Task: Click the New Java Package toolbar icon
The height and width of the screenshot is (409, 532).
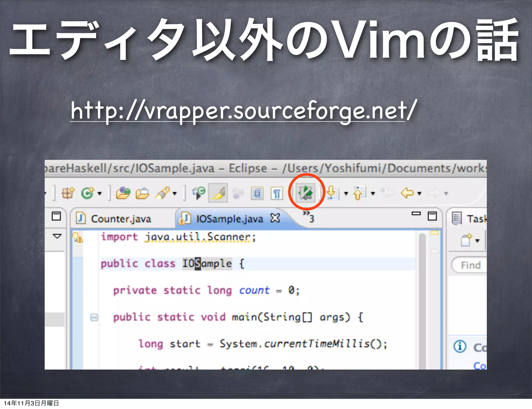Action: click(x=68, y=193)
